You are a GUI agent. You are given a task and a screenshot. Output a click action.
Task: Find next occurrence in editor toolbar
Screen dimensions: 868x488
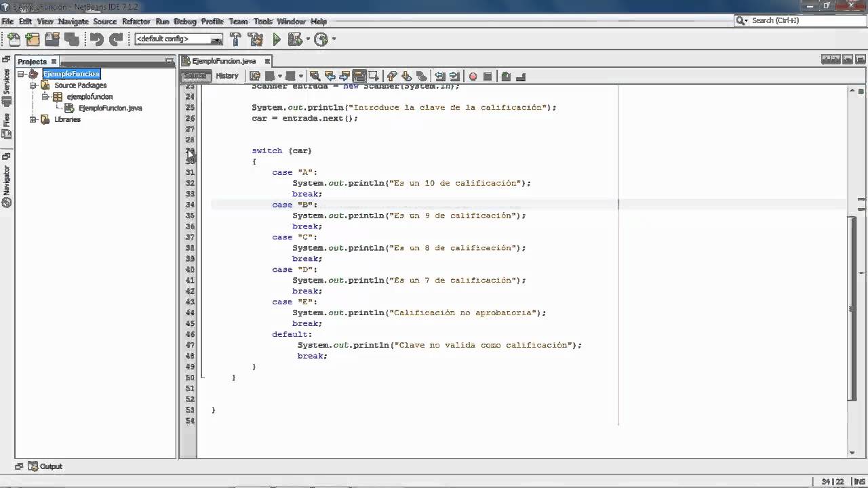344,76
